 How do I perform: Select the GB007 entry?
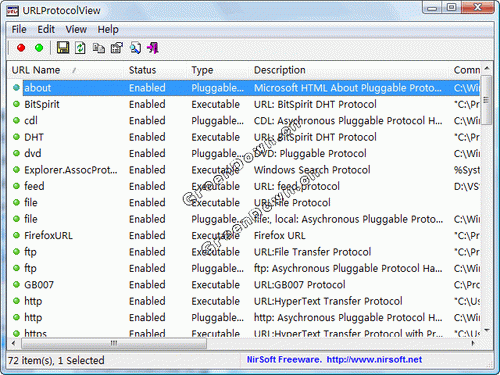[39, 285]
